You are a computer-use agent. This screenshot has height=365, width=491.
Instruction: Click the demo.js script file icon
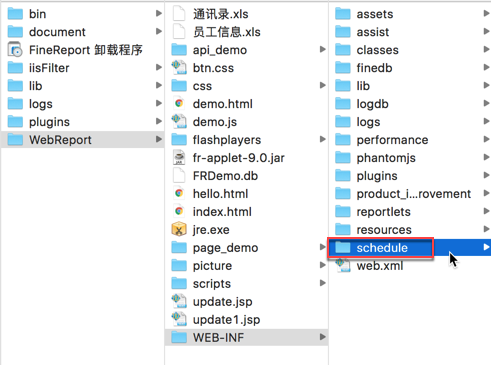click(179, 122)
